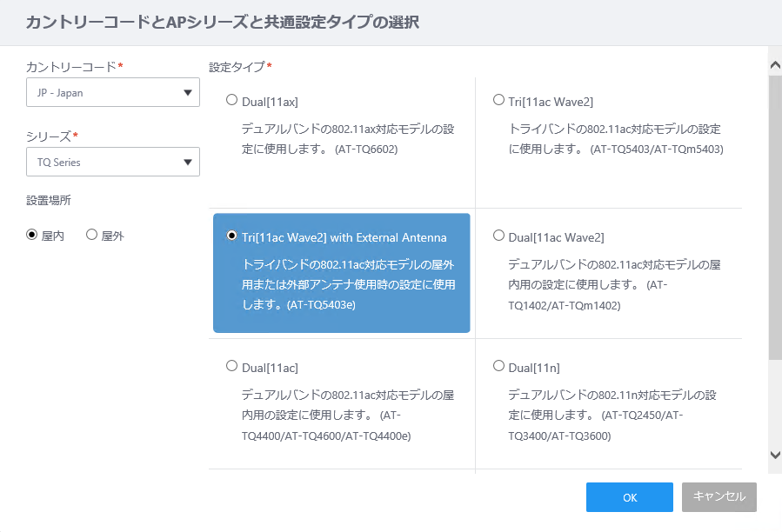Click the キャンセル button
The image size is (782, 532).
(719, 497)
